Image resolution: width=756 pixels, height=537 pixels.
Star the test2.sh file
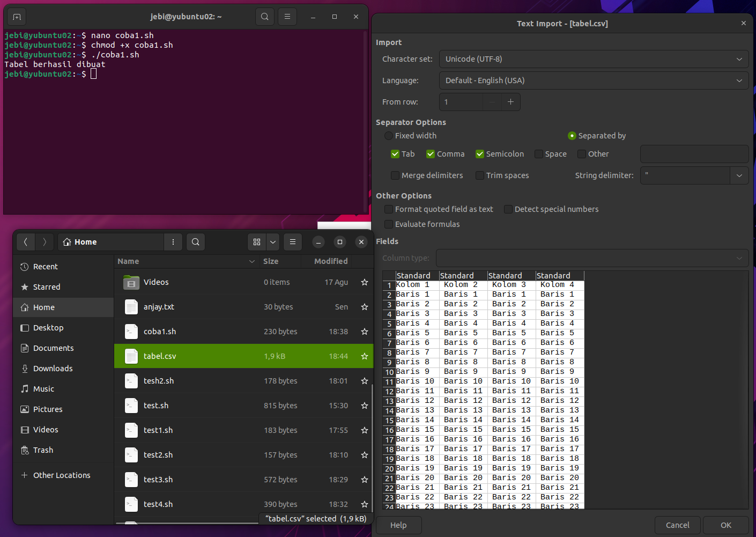coord(365,455)
